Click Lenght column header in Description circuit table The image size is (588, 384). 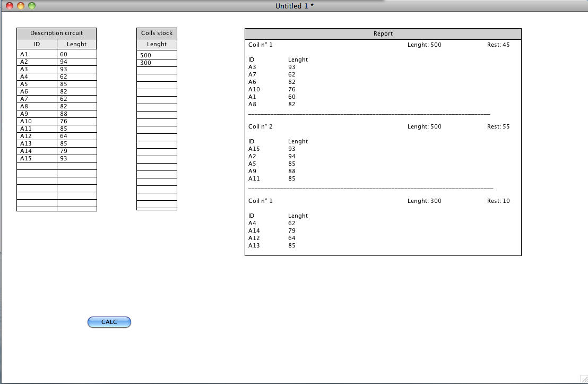(x=76, y=44)
